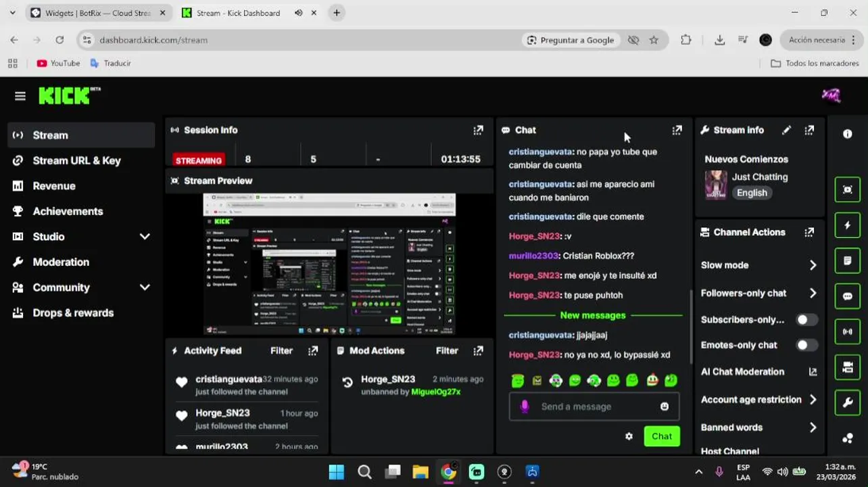This screenshot has width=868, height=487.
Task: Go to Stream in sidebar
Action: tap(81, 135)
